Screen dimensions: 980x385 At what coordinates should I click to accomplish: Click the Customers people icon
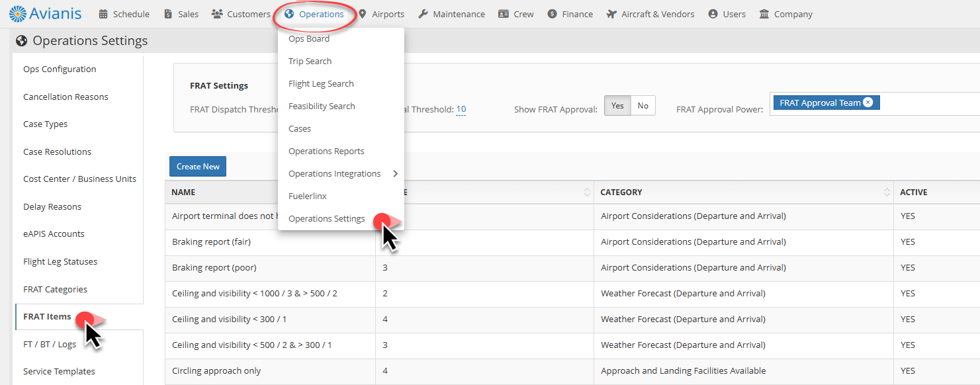217,14
